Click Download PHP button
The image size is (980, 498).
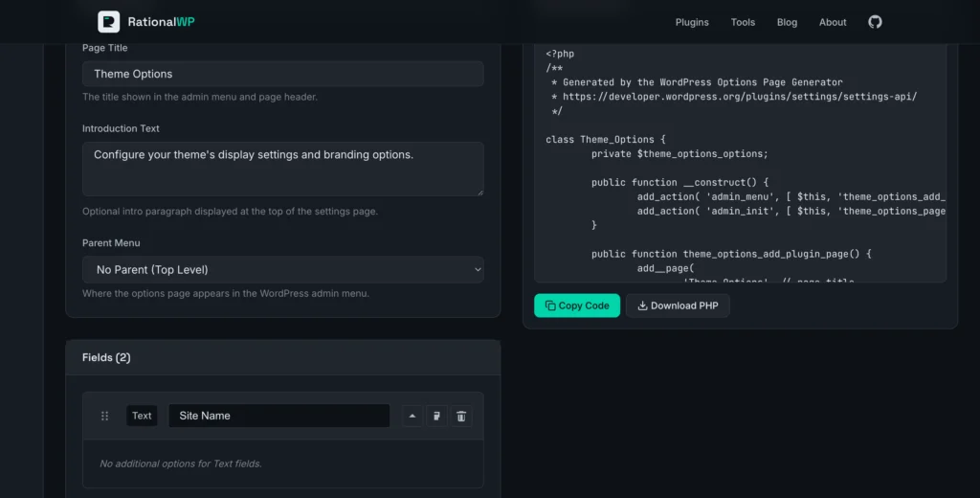678,306
